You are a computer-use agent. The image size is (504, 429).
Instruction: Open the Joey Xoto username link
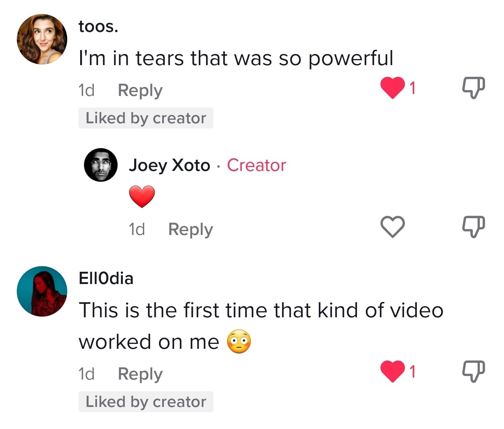point(169,165)
